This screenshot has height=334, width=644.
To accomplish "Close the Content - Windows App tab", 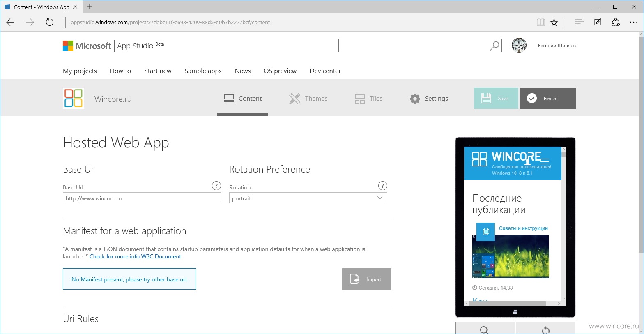I will pos(75,7).
